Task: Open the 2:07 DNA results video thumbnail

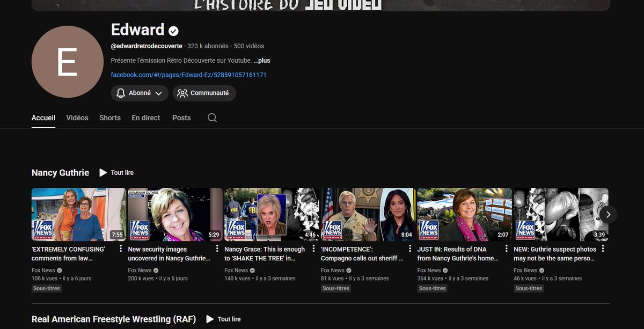Action: [465, 214]
